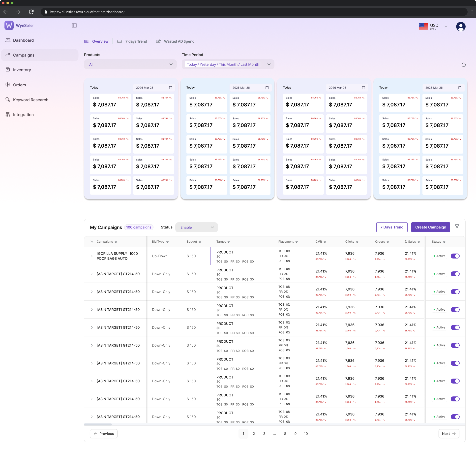Open calendar icon in second Today card
Viewport: 476px width, 453px height.
click(x=267, y=88)
